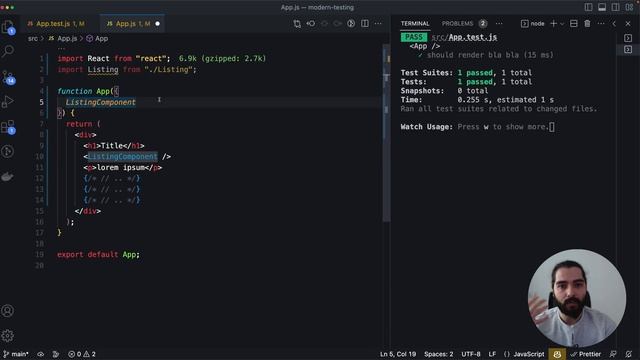
Task: Click the panel left chevron icon
Action: pyautogui.click(x=614, y=24)
